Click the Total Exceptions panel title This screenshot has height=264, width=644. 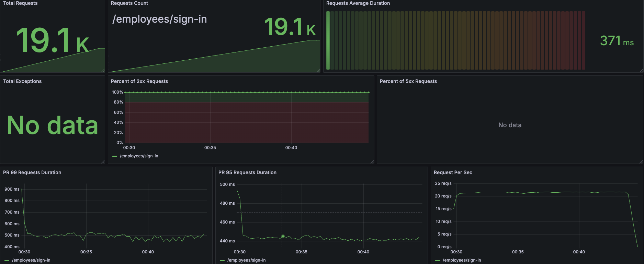coord(22,81)
